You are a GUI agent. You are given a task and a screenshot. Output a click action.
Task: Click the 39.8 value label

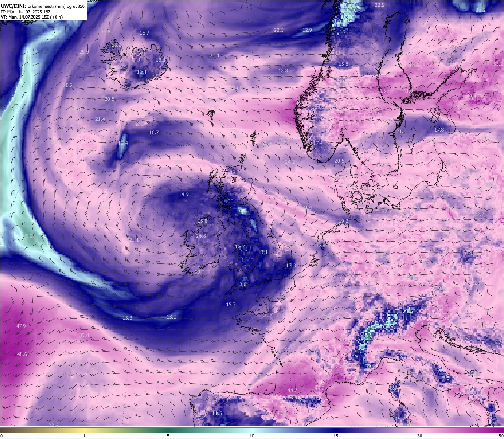click(84, 335)
